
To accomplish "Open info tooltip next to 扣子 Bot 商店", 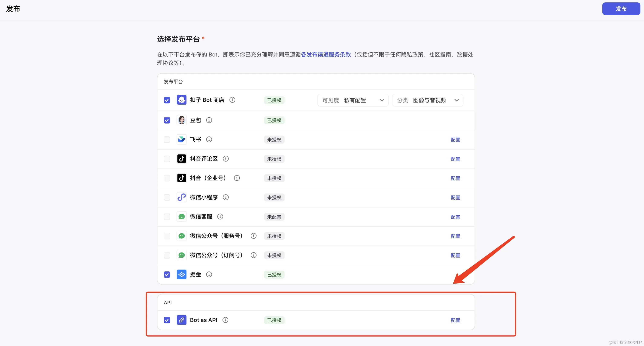I will [232, 100].
